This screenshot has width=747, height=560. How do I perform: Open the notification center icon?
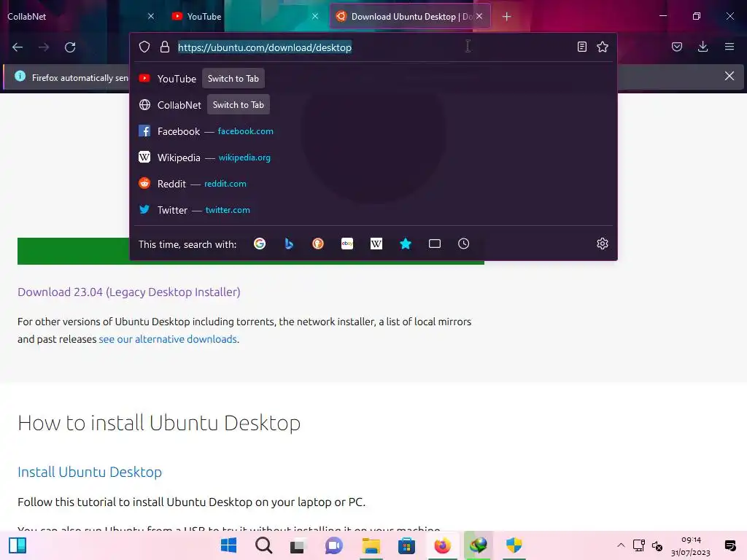coord(729,545)
